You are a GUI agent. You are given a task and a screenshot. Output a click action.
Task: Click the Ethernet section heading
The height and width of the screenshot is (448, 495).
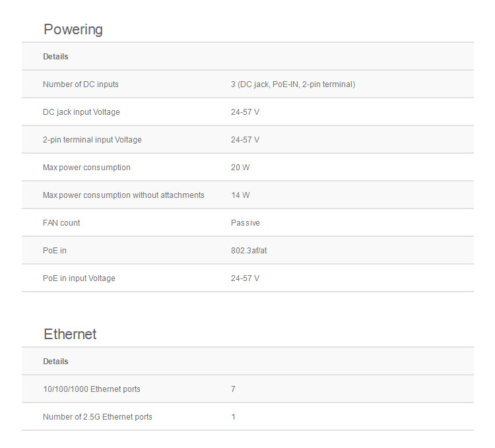(70, 335)
